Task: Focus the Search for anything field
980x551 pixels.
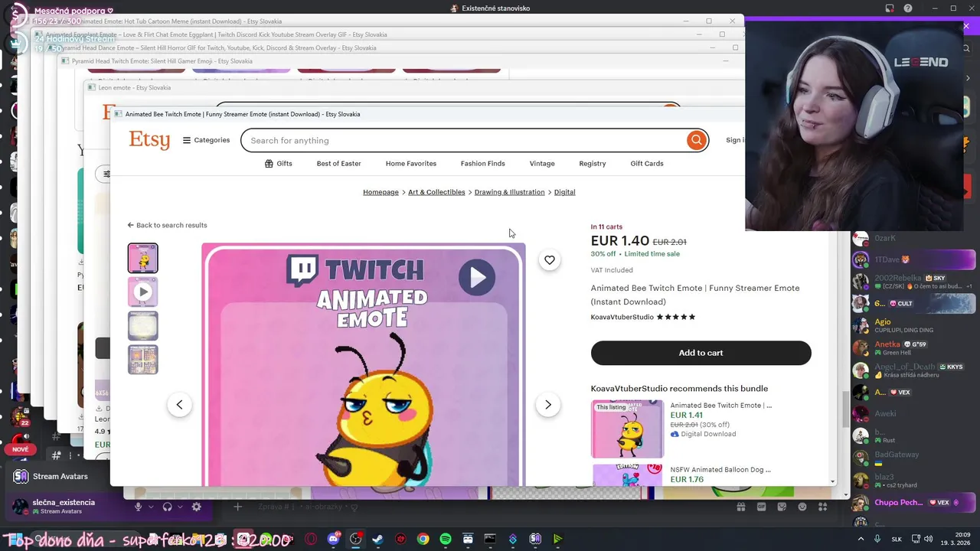Action: [x=463, y=140]
